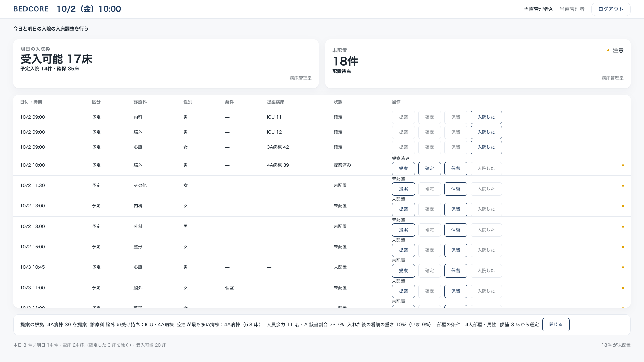Propose a bed for the 10/3 11:00 脳外 個室 patient
The image size is (644, 362).
(403, 291)
